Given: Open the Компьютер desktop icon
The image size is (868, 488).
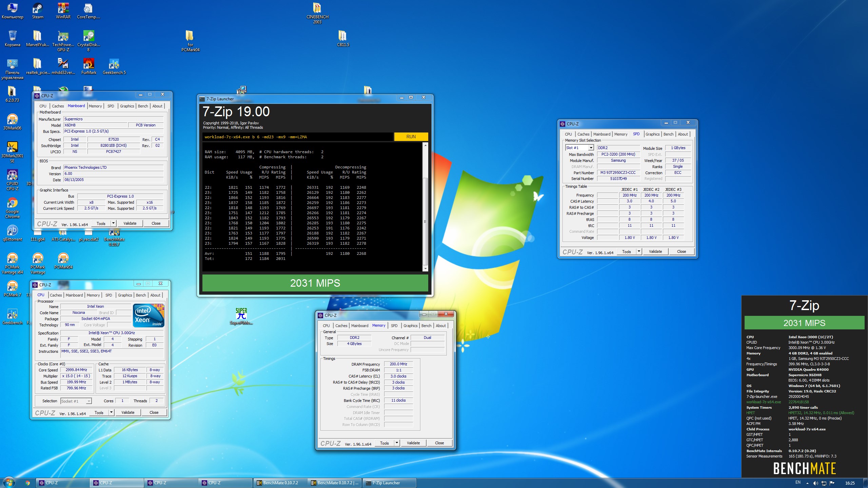Looking at the screenshot, I should (x=13, y=11).
